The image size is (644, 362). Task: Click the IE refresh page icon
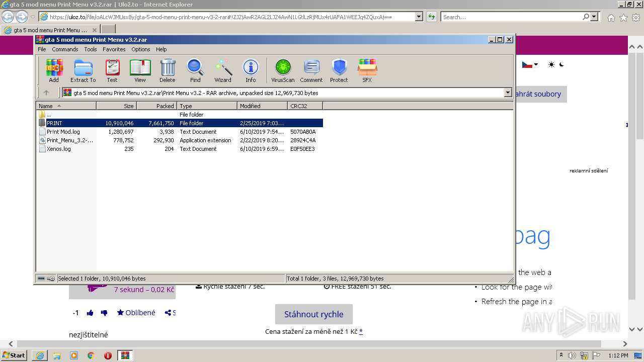coord(431,17)
